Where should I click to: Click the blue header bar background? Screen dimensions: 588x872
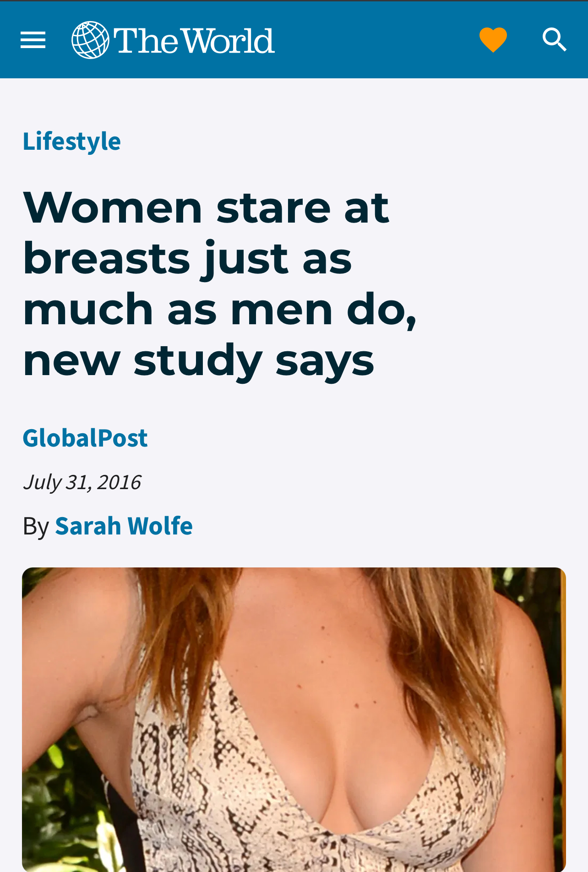click(x=376, y=40)
